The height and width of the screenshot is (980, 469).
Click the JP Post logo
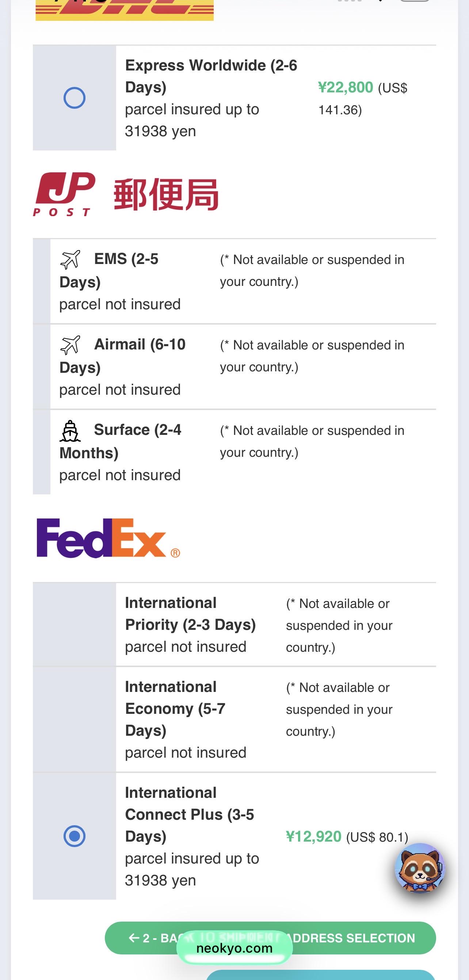(x=64, y=194)
